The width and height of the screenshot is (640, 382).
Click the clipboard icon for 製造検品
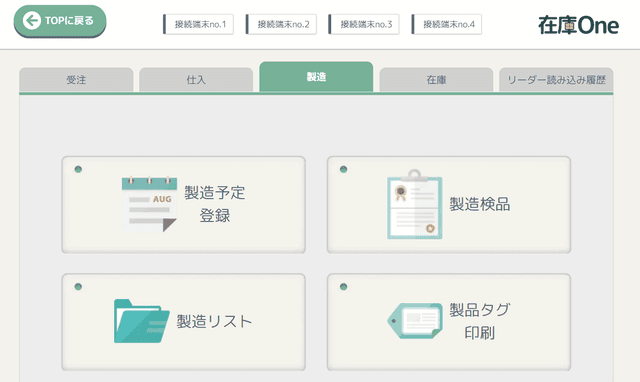[x=415, y=204]
